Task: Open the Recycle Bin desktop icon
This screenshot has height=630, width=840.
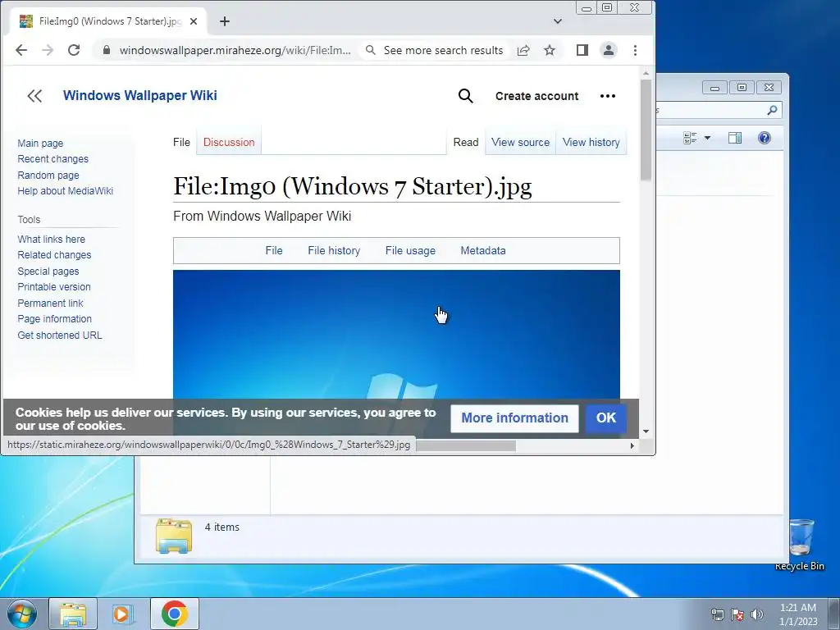Action: tap(800, 544)
